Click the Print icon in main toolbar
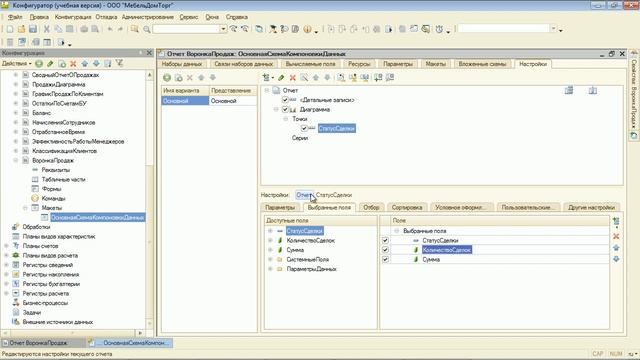 [x=84, y=29]
